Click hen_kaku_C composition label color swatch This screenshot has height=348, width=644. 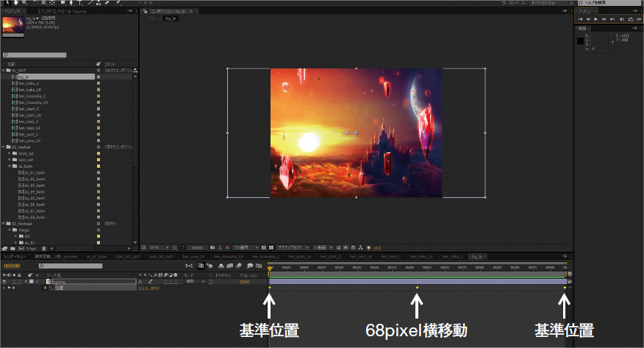(x=99, y=83)
